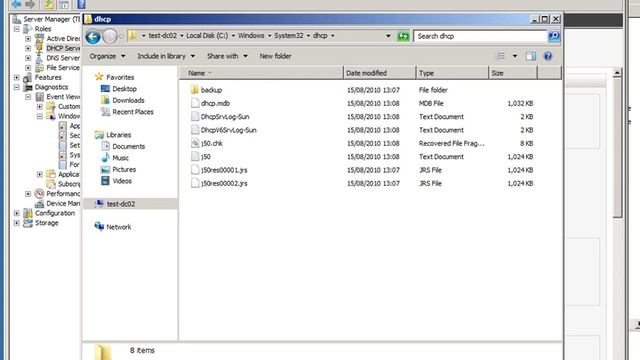Open Explorer help question mark icon
Viewport: 640px width, 360px height.
(x=548, y=56)
